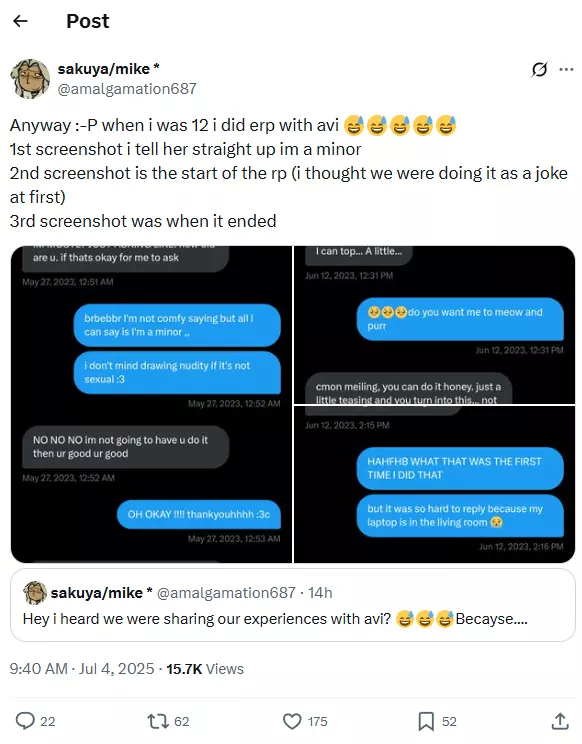Image resolution: width=582 pixels, height=744 pixels.
Task: Open the first attached screenshot on the left
Action: tap(151, 404)
